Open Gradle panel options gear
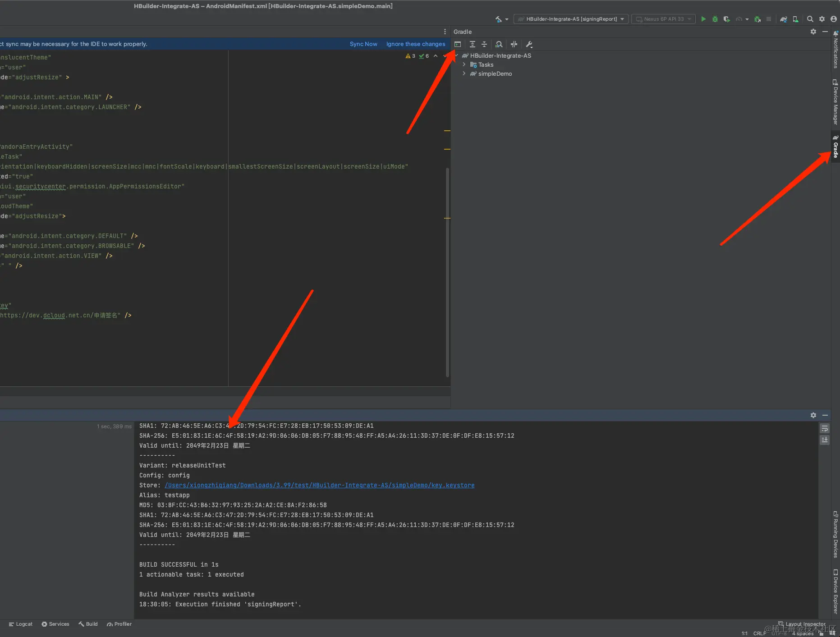Viewport: 840px width, 637px height. (813, 32)
